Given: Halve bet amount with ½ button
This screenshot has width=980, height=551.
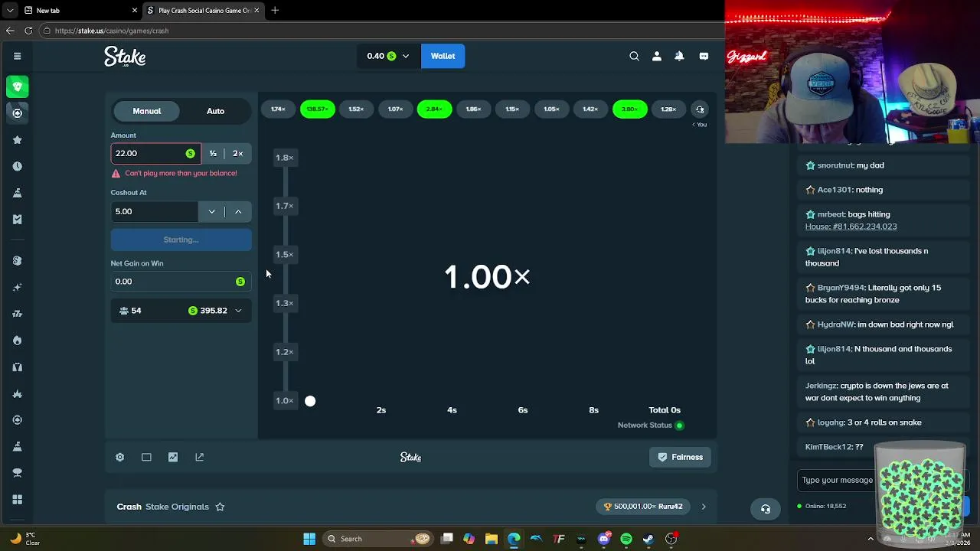Looking at the screenshot, I should coord(213,153).
